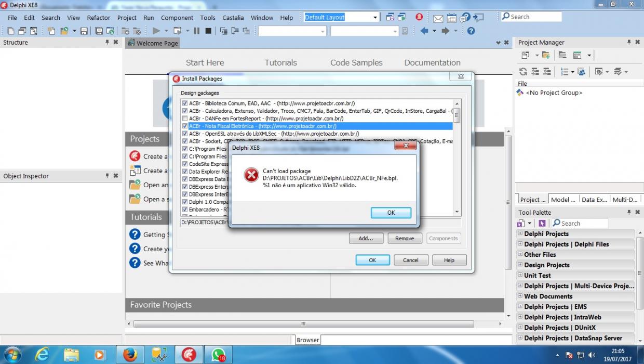The height and width of the screenshot is (364, 644).
Task: Click the Windows Start button
Action: click(x=12, y=355)
